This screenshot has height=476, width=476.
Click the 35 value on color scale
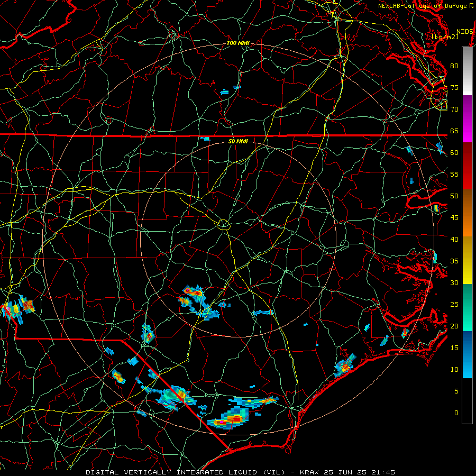(454, 261)
